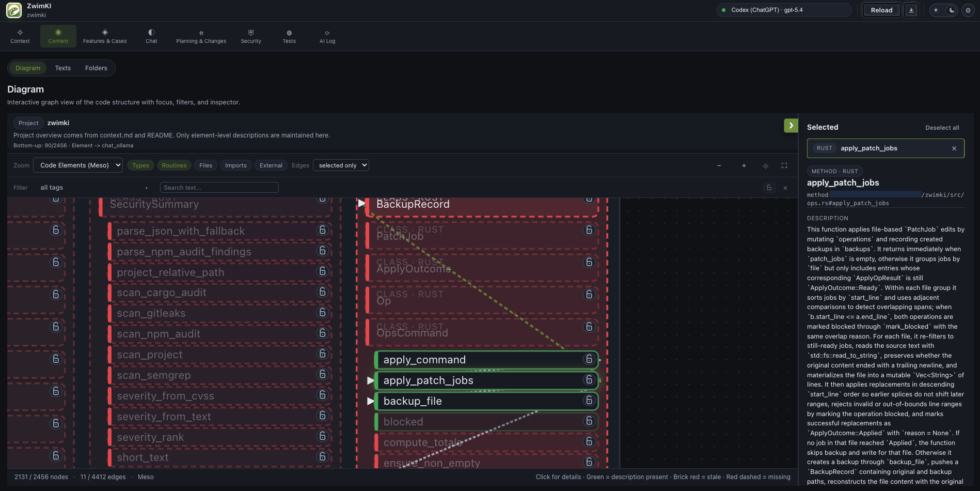Enter fullscreen diagram view icon

pyautogui.click(x=784, y=165)
